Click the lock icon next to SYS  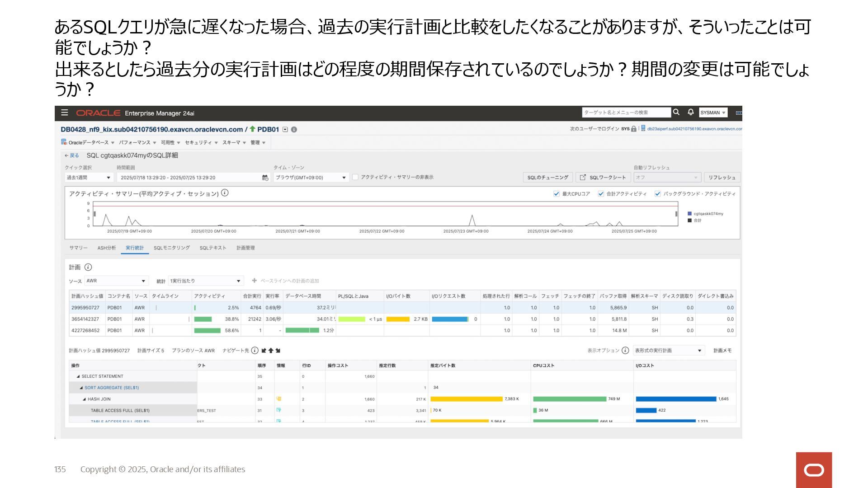pyautogui.click(x=634, y=129)
